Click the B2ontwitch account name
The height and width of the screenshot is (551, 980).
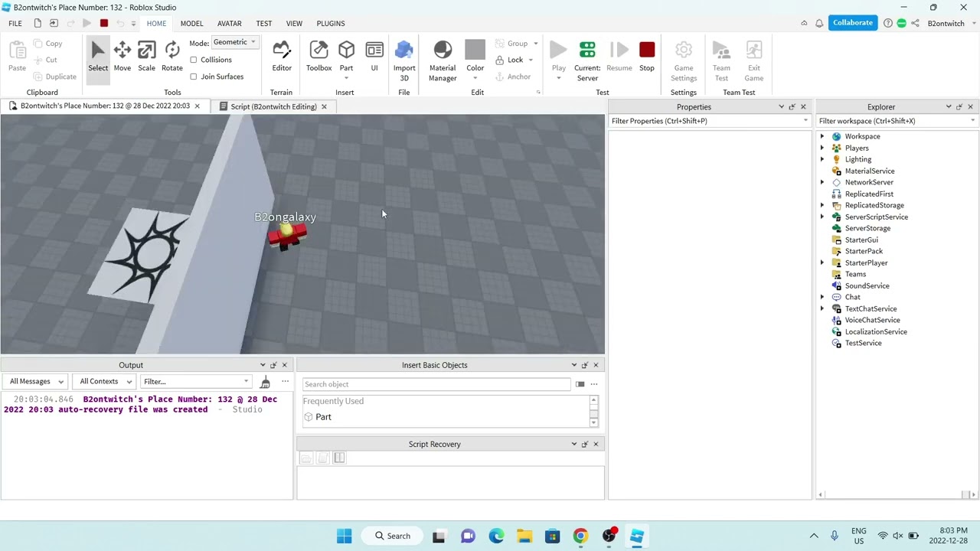tap(946, 23)
